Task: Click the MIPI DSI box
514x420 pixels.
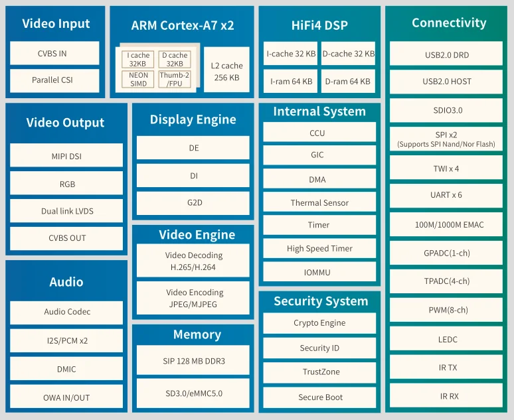Action: [x=66, y=155]
